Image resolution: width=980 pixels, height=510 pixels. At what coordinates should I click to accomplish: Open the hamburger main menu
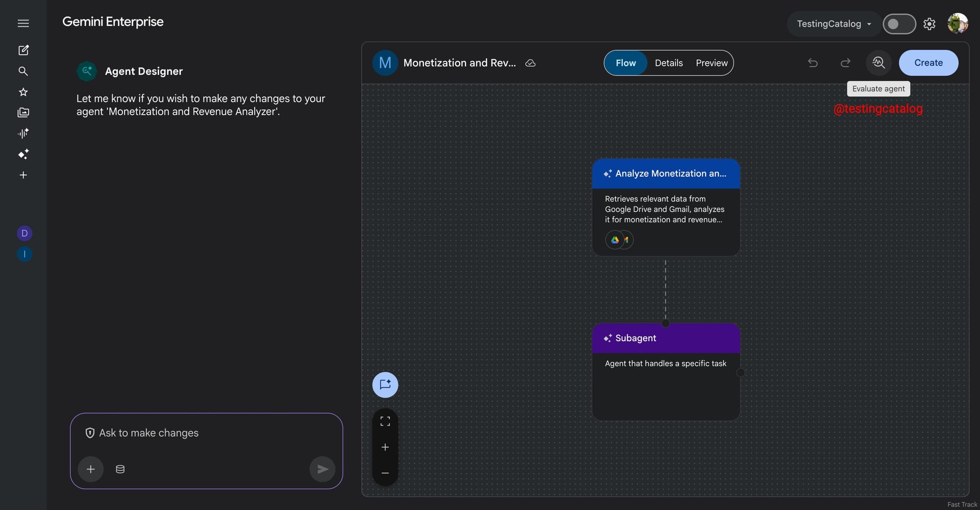[x=23, y=24]
